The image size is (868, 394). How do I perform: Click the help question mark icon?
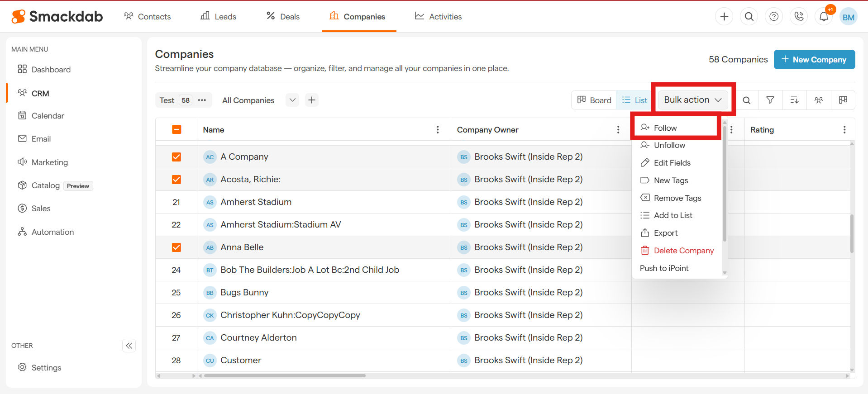[x=774, y=17]
